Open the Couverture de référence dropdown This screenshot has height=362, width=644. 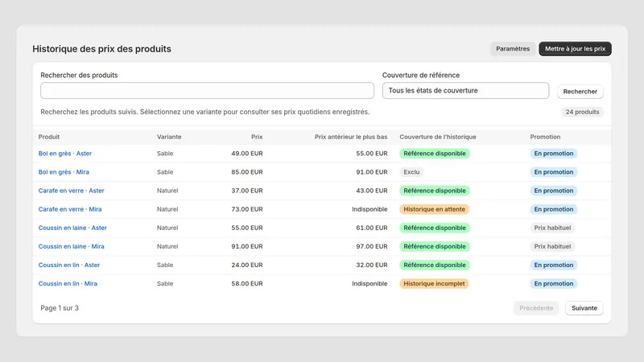[465, 91]
